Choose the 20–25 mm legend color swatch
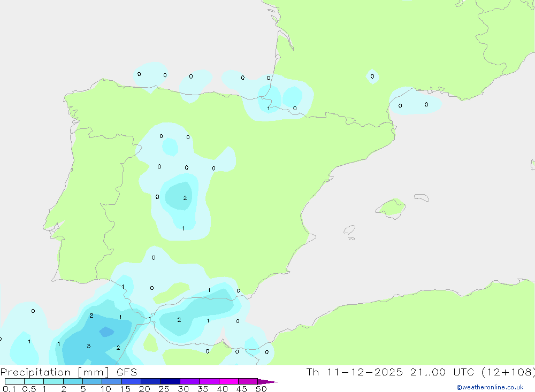Viewport: 535px width, 392px height. 151,381
